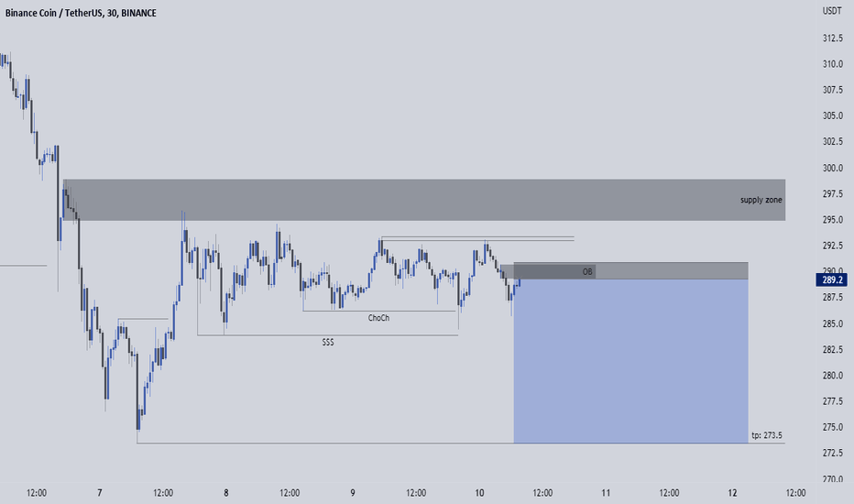Click the 275.0 price axis label

point(832,427)
